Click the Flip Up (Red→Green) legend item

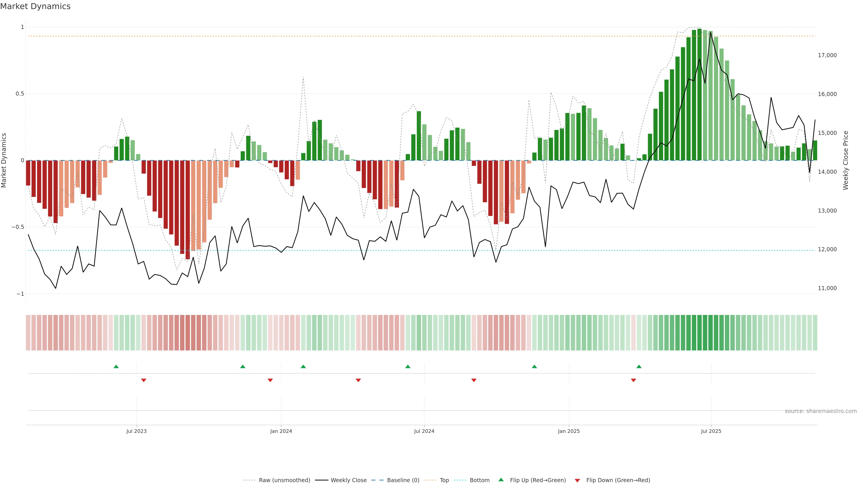point(538,480)
